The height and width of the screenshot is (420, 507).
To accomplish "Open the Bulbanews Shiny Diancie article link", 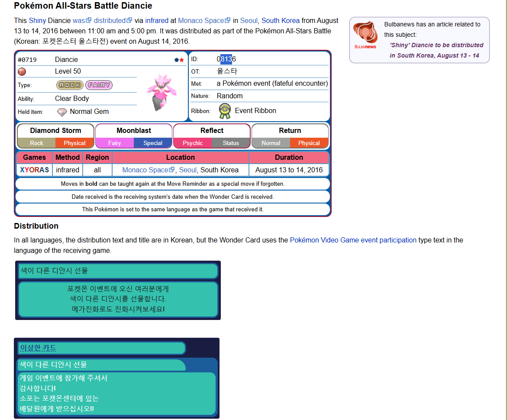I will click(x=436, y=50).
